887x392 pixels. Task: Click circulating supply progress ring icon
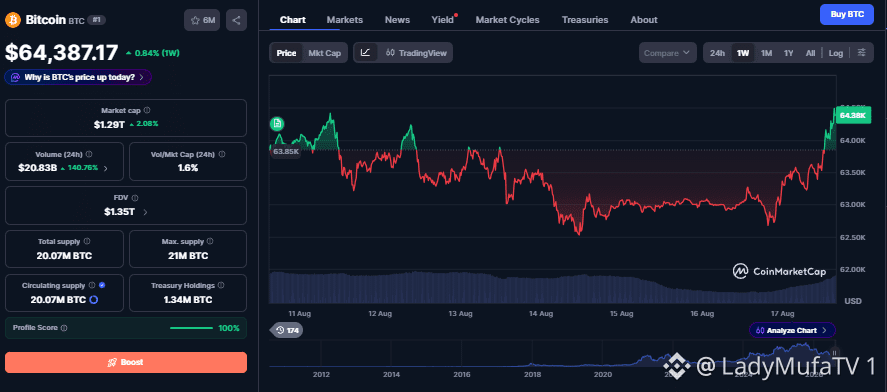94,299
